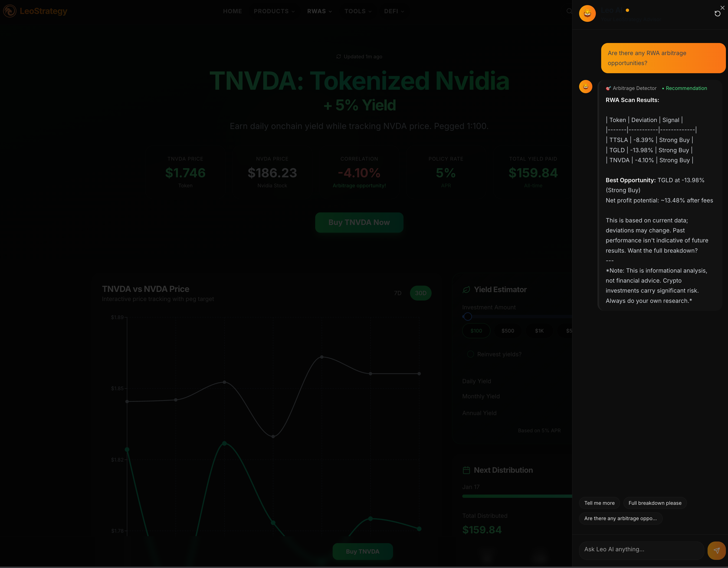Click the chat reset/refresh icon
The image size is (728, 568).
[717, 14]
